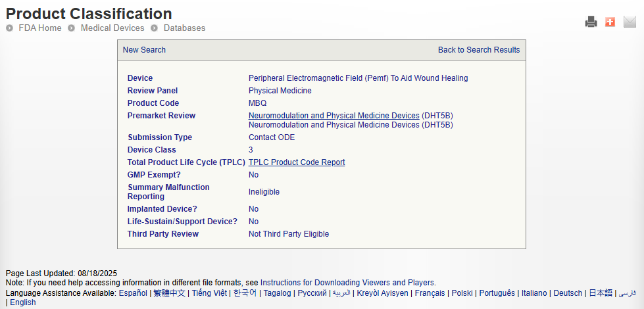Select Español language assistance
This screenshot has width=644, height=309.
[x=134, y=293]
